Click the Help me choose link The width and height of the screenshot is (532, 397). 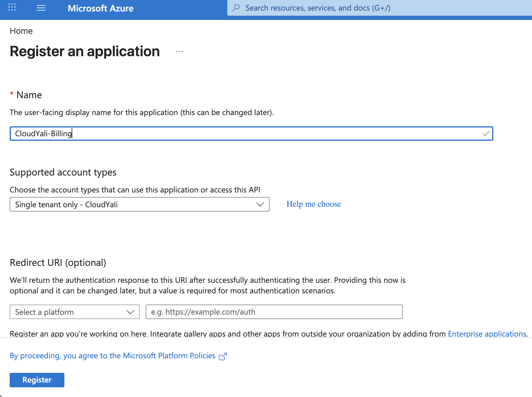[x=313, y=204]
